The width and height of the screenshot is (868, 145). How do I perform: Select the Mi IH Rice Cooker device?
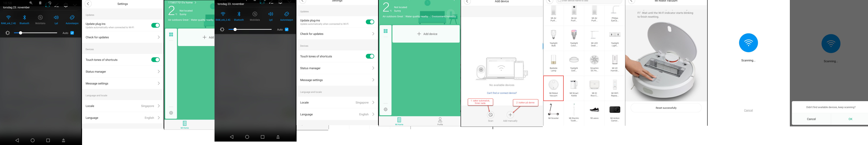594,88
